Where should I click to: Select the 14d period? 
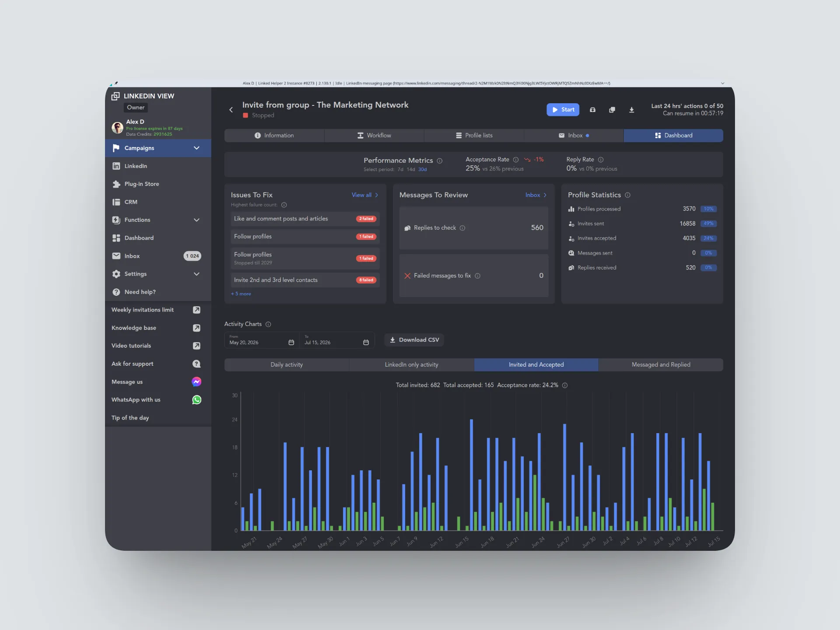(x=410, y=169)
